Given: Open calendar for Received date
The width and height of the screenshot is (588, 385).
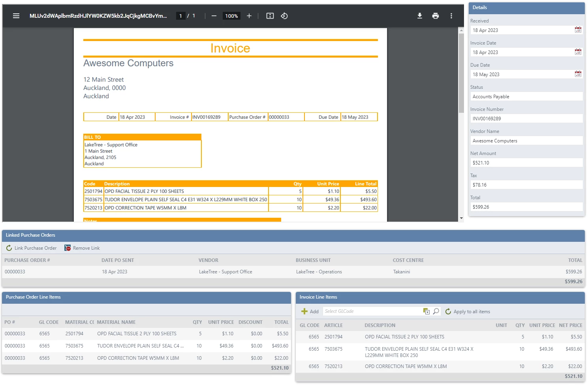Looking at the screenshot, I should pos(578,30).
